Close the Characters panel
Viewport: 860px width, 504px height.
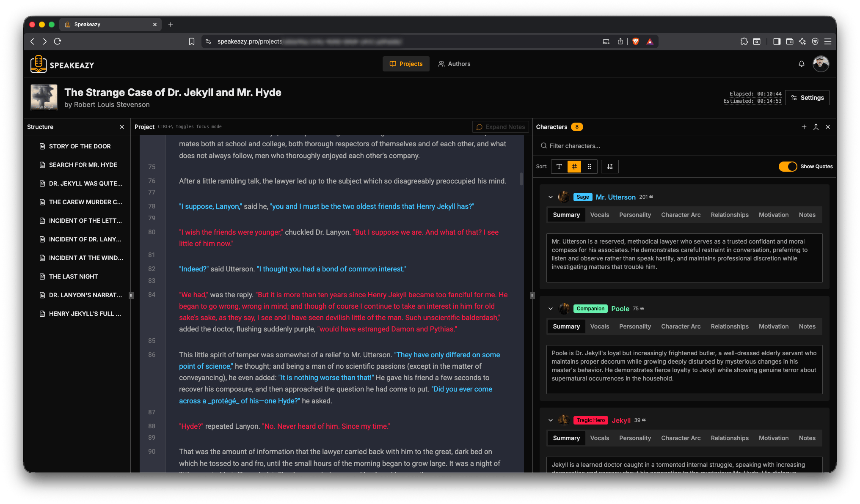828,127
